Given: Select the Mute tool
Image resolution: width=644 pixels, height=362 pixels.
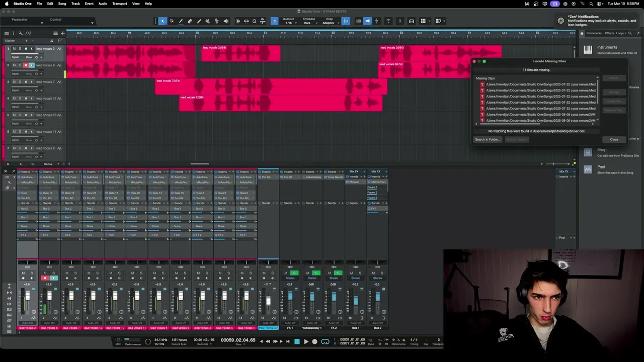Looking at the screenshot, I should click(x=208, y=21).
